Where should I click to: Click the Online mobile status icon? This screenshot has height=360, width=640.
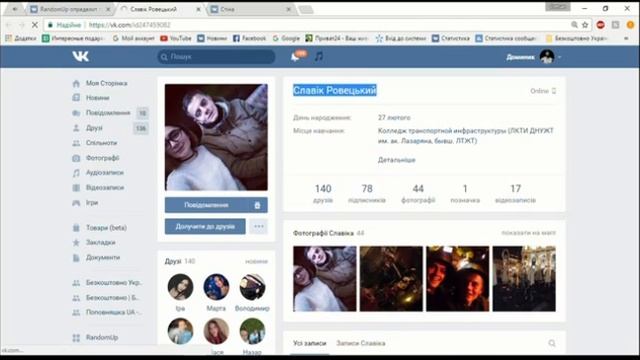[554, 91]
